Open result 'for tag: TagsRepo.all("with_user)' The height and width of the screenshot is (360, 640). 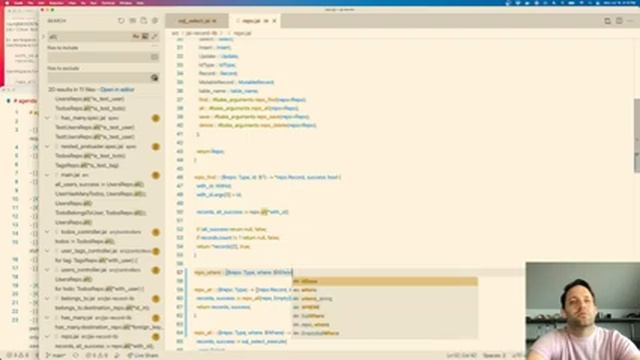pyautogui.click(x=96, y=260)
